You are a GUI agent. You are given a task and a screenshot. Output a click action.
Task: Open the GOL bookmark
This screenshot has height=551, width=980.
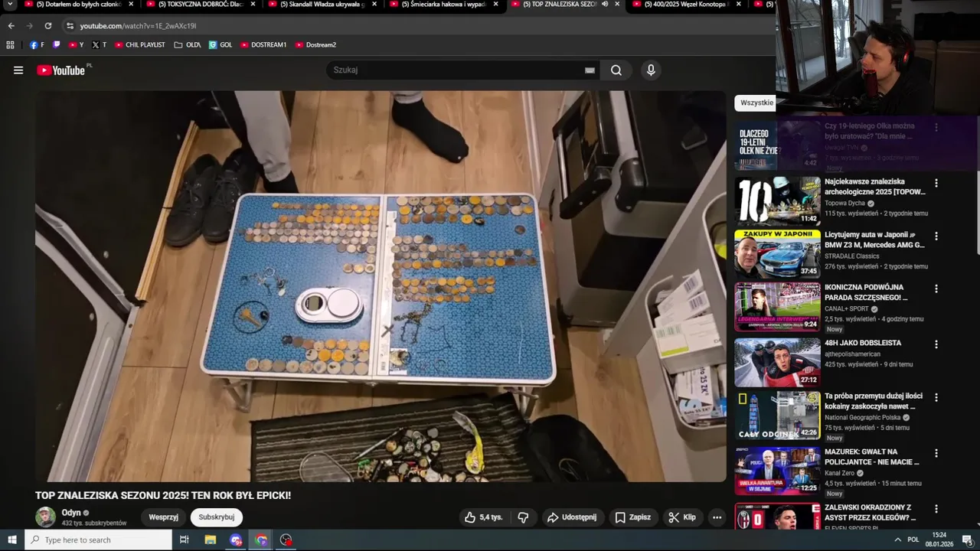(220, 45)
